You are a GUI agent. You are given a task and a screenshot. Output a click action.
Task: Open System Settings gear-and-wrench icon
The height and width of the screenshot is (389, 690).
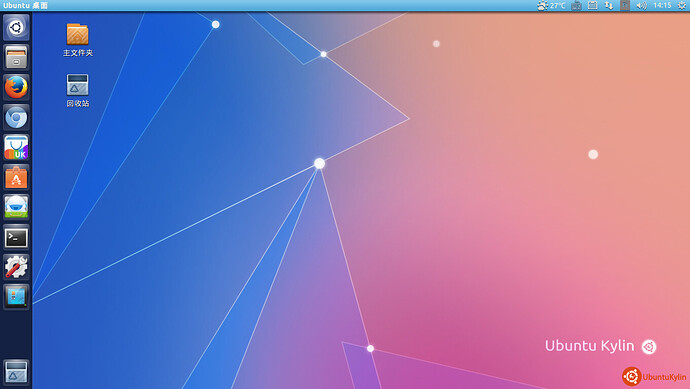pyautogui.click(x=16, y=267)
